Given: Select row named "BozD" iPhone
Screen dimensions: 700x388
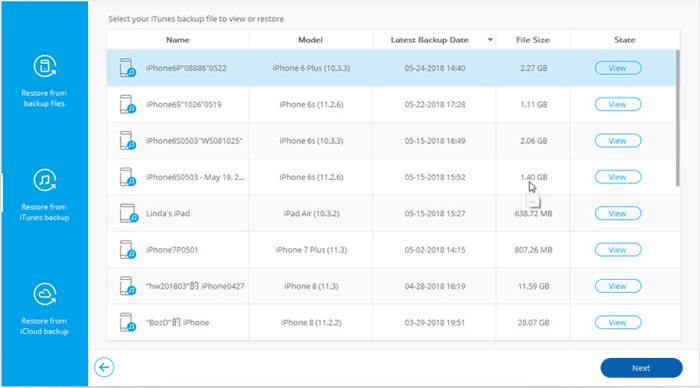Looking at the screenshot, I should click(393, 322).
